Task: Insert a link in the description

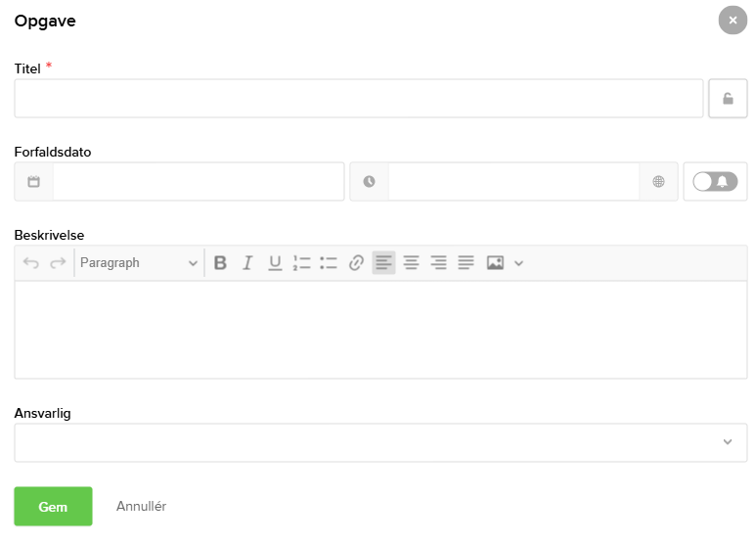Action: 356,262
